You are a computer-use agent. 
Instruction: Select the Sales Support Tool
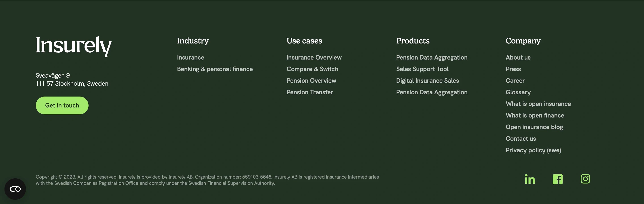tap(422, 69)
